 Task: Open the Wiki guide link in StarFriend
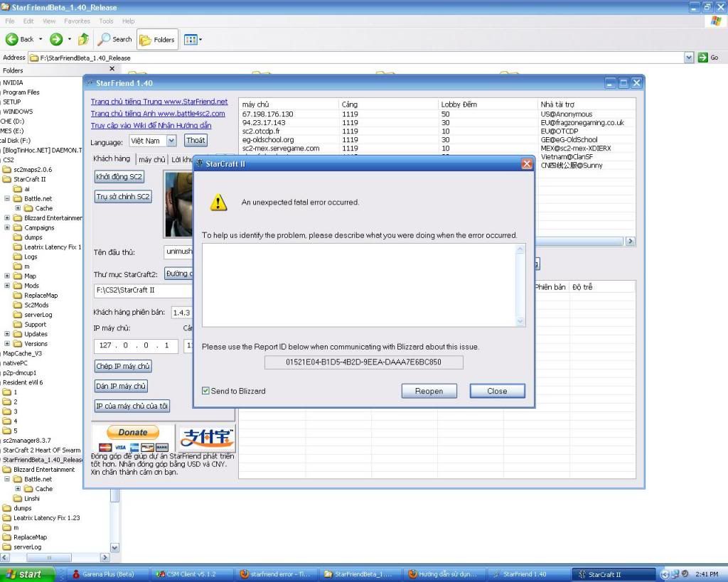pos(151,125)
